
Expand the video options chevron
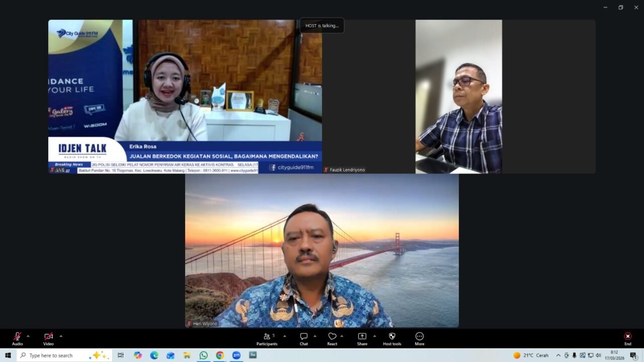click(61, 336)
